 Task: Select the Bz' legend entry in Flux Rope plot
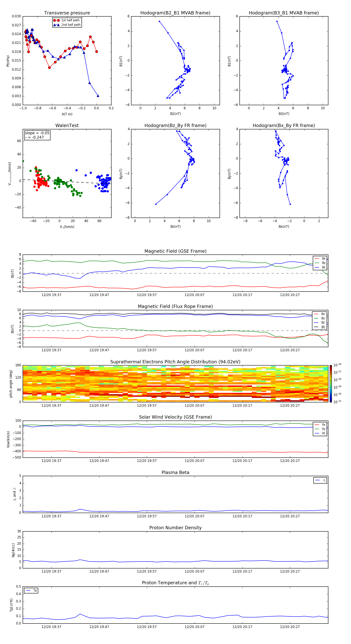(x=320, y=323)
